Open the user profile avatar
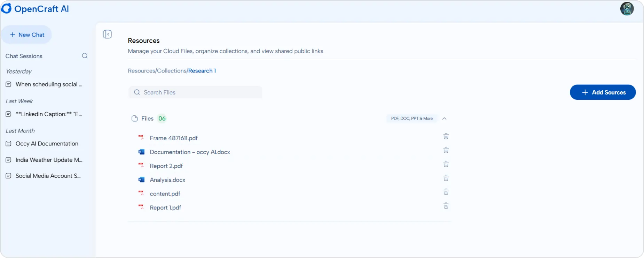The height and width of the screenshot is (258, 644). tap(627, 9)
